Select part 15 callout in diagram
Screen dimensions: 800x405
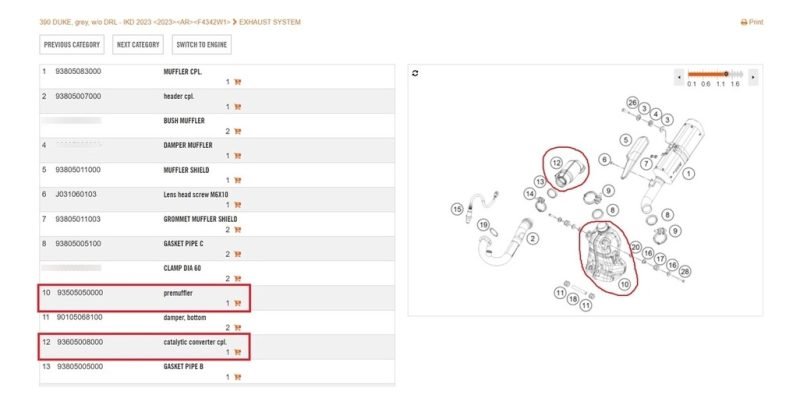[x=457, y=209]
